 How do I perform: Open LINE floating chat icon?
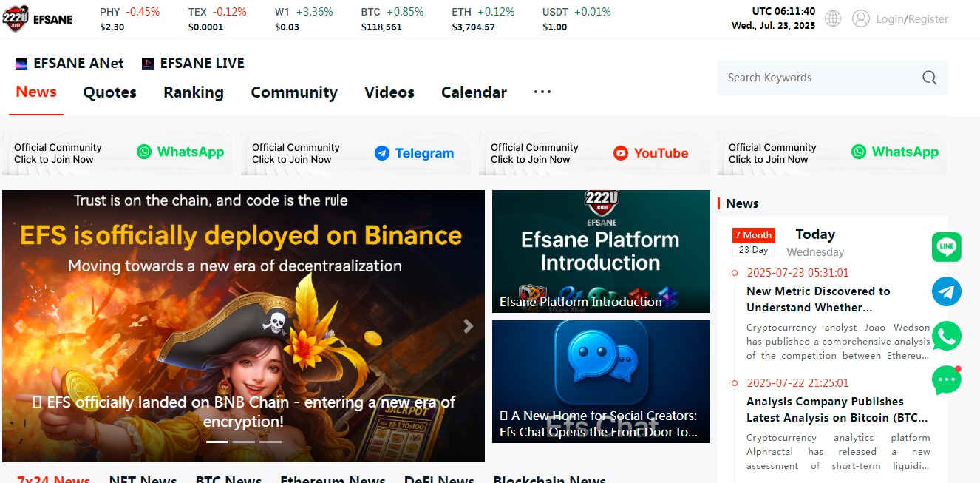(947, 247)
